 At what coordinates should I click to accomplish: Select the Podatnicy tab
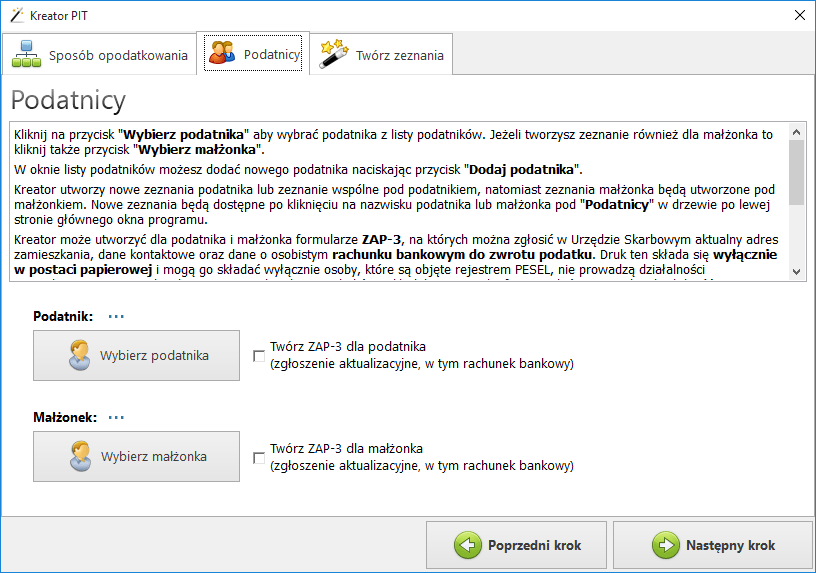click(x=253, y=54)
